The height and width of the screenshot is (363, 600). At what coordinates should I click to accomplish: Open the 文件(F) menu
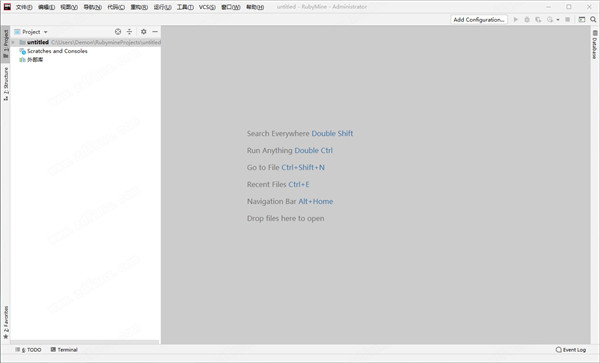[24, 7]
